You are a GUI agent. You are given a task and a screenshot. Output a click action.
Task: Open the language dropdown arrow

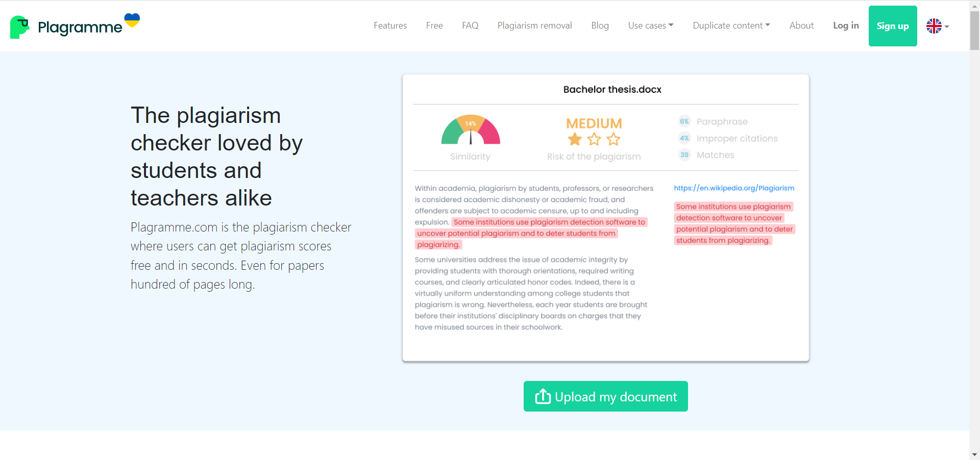pyautogui.click(x=947, y=27)
